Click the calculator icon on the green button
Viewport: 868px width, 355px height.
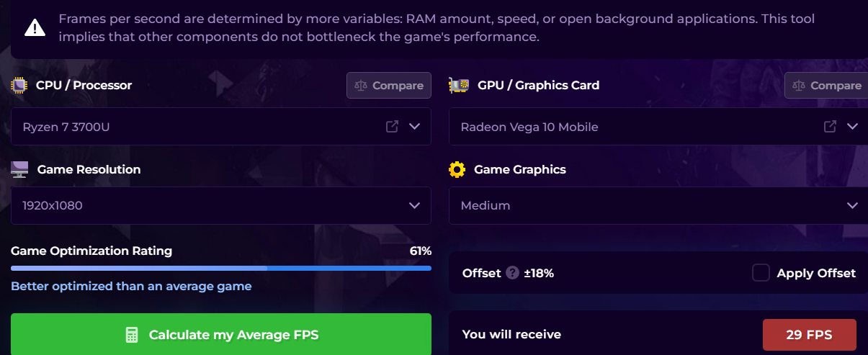(x=131, y=335)
